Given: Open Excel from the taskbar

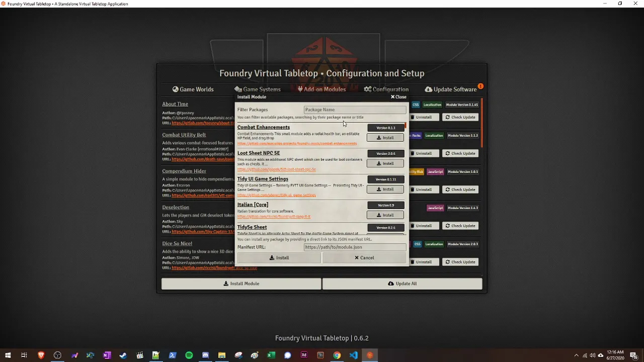Looking at the screenshot, I should click(271, 355).
